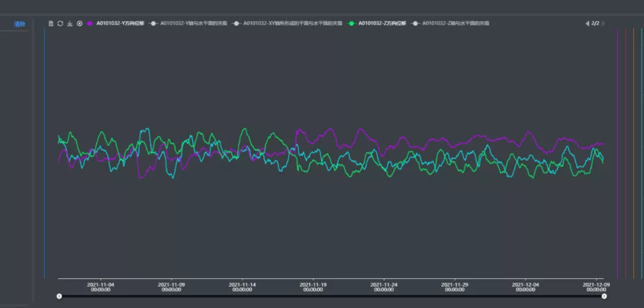Go to previous legend page
The height and width of the screenshot is (308, 644).
click(x=587, y=23)
